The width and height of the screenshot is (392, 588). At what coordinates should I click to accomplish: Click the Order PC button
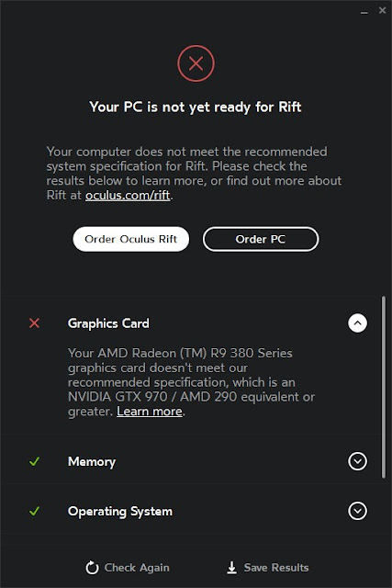tap(261, 239)
